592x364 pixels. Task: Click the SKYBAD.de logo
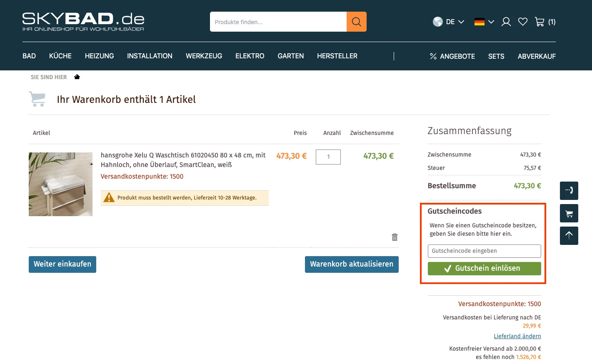click(83, 22)
